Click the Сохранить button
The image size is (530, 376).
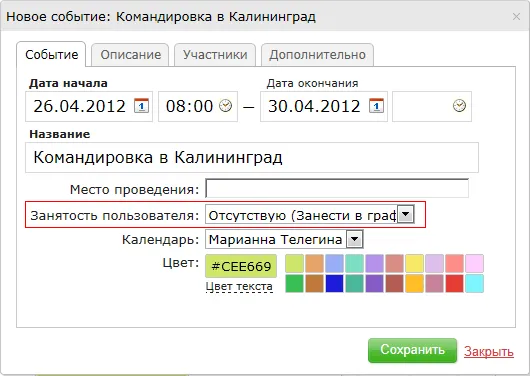click(412, 350)
